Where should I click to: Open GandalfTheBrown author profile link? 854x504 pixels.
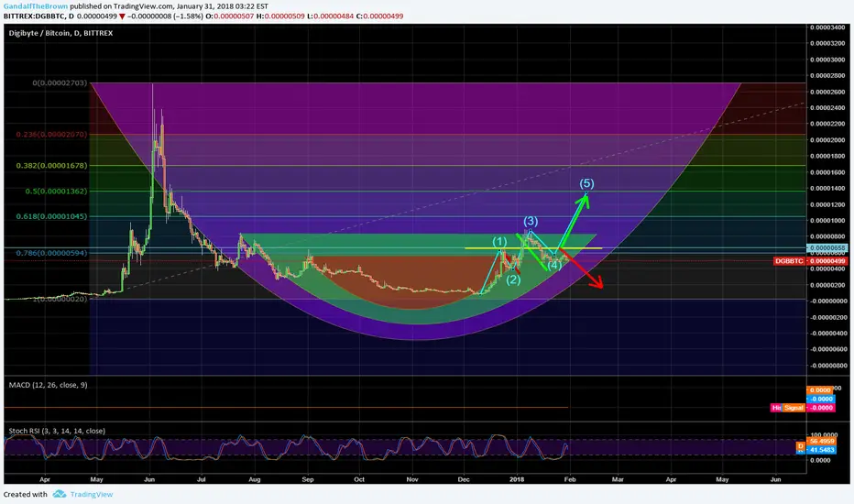(36, 6)
